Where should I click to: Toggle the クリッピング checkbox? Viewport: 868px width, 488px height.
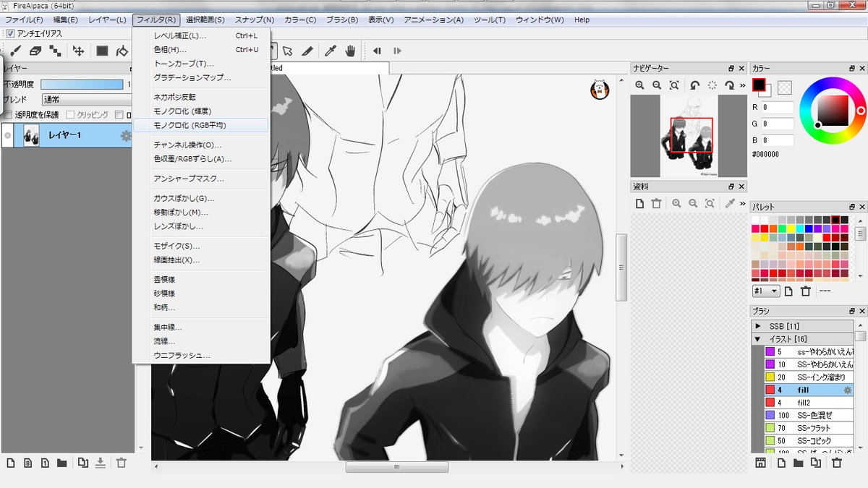click(71, 114)
